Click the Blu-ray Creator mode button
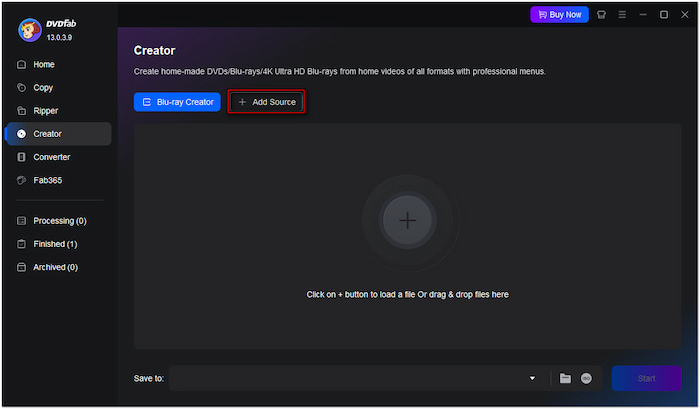The height and width of the screenshot is (409, 700). (177, 102)
